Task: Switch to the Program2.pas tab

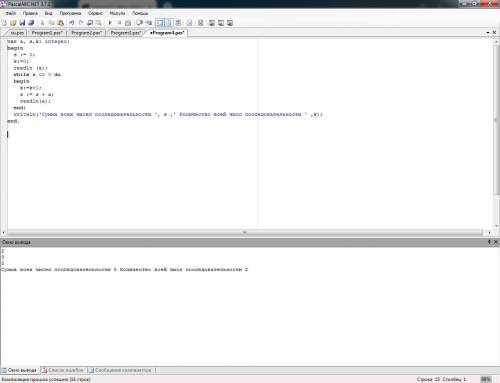Action: click(86, 33)
